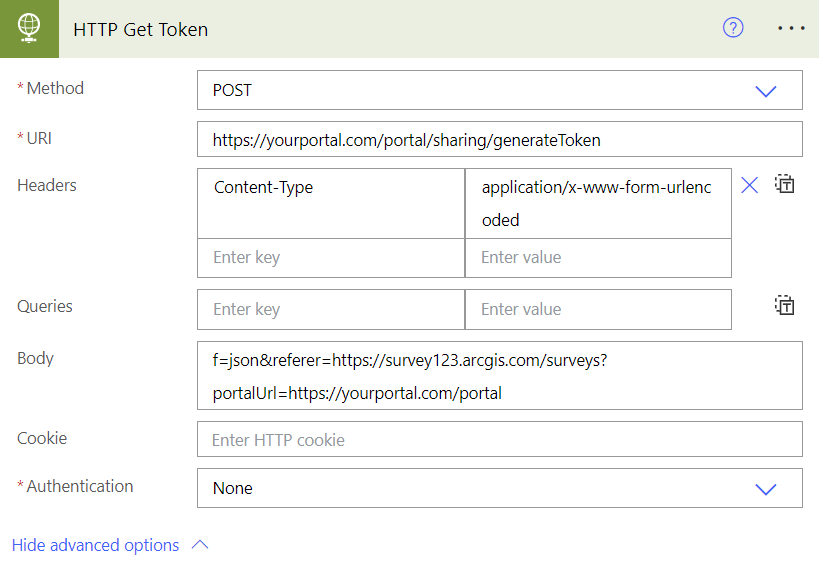This screenshot has width=819, height=585.
Task: Click empty header Enter value field
Action: (598, 258)
